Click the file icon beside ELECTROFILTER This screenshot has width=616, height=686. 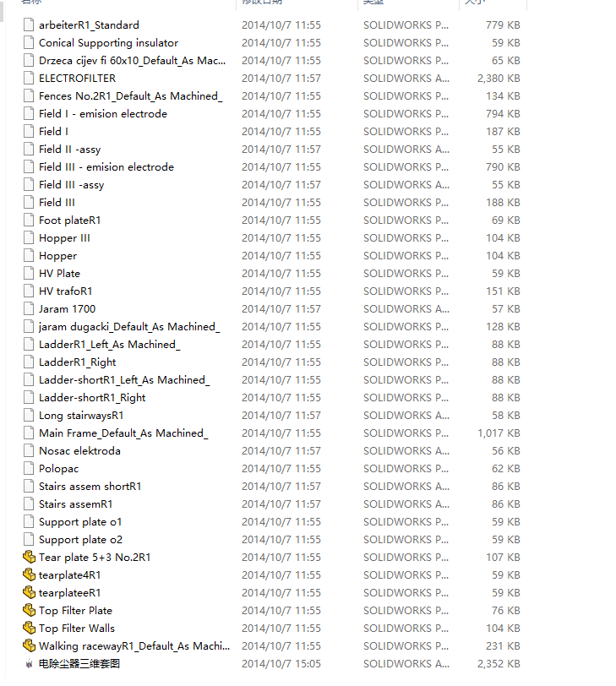(29, 79)
